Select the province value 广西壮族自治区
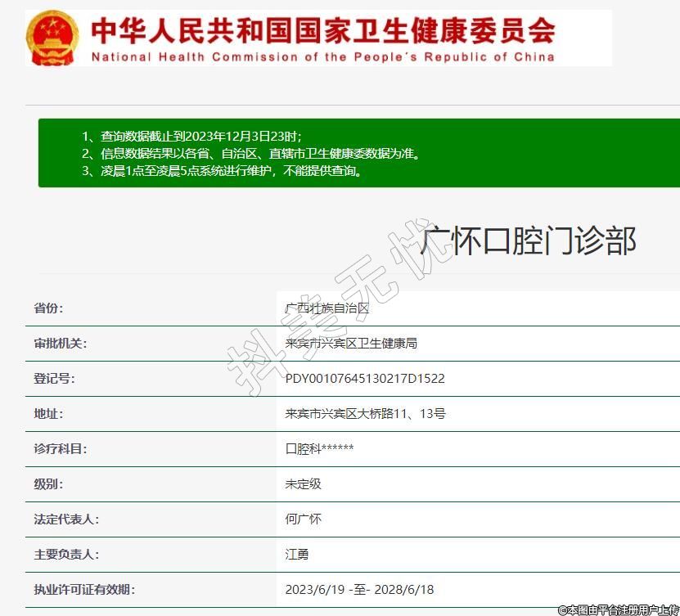680x616 pixels. pyautogui.click(x=327, y=308)
